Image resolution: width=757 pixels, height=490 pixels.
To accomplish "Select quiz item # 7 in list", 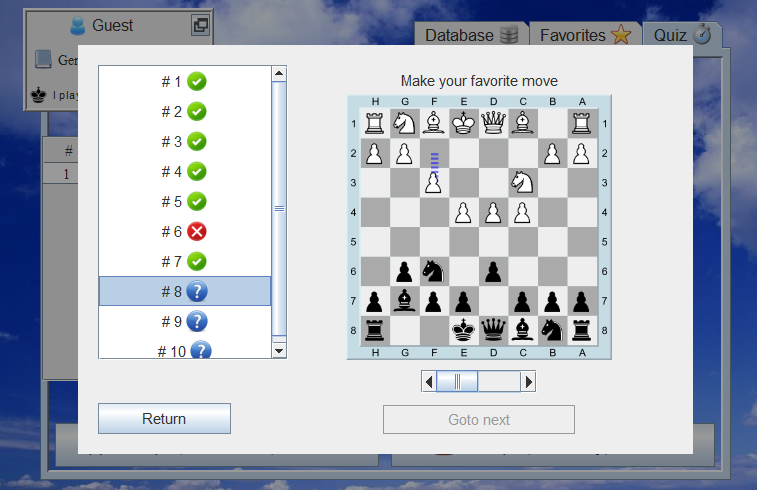I will pyautogui.click(x=184, y=262).
